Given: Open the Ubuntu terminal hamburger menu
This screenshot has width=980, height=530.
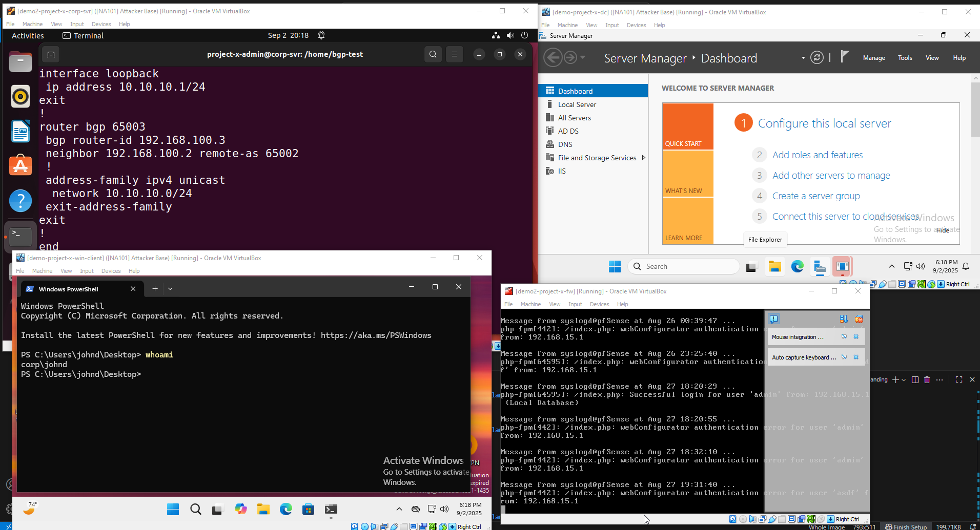Looking at the screenshot, I should pos(454,54).
